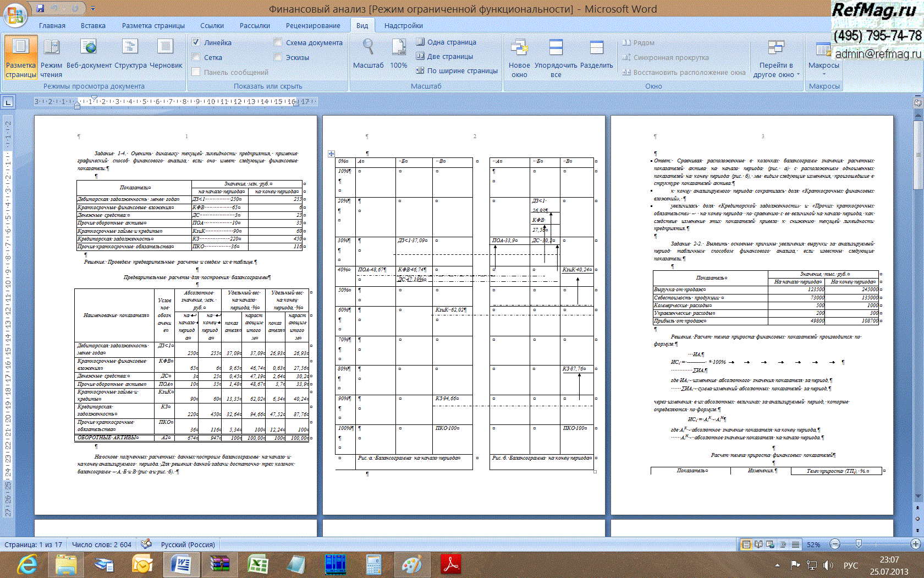Click Two Pages (Две страницы) button
The width and height of the screenshot is (924, 578).
(444, 56)
